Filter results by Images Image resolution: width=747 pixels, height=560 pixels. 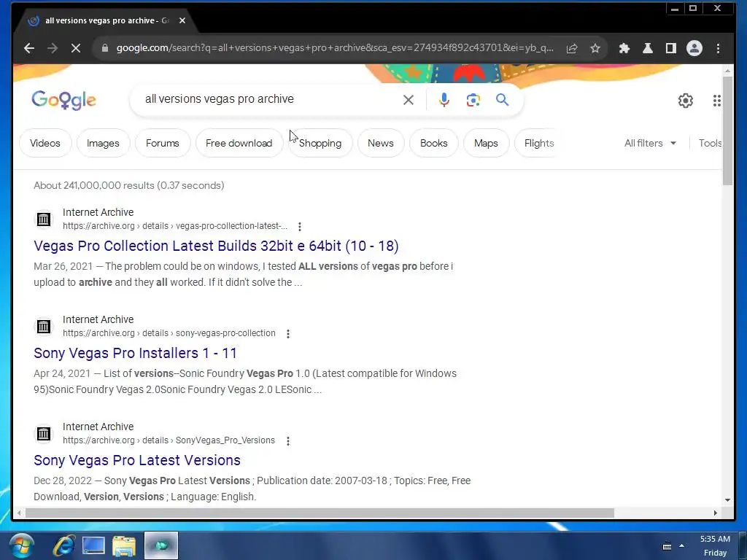click(103, 144)
